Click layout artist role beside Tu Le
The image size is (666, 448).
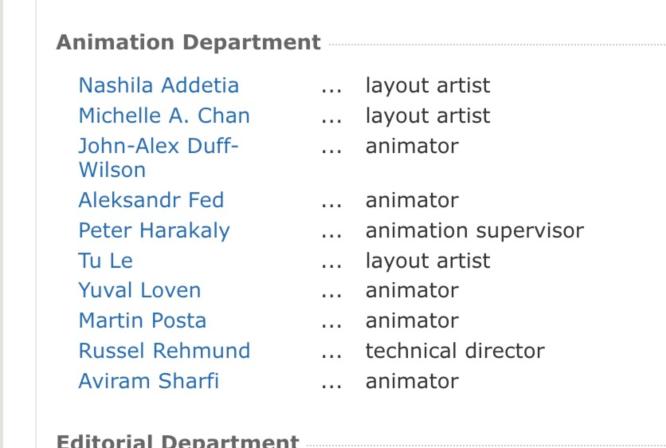click(x=428, y=261)
